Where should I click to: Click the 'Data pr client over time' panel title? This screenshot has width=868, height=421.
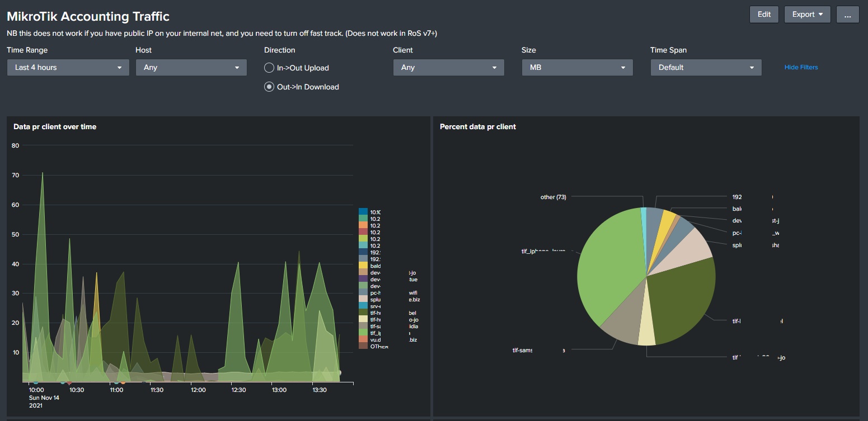coord(55,127)
